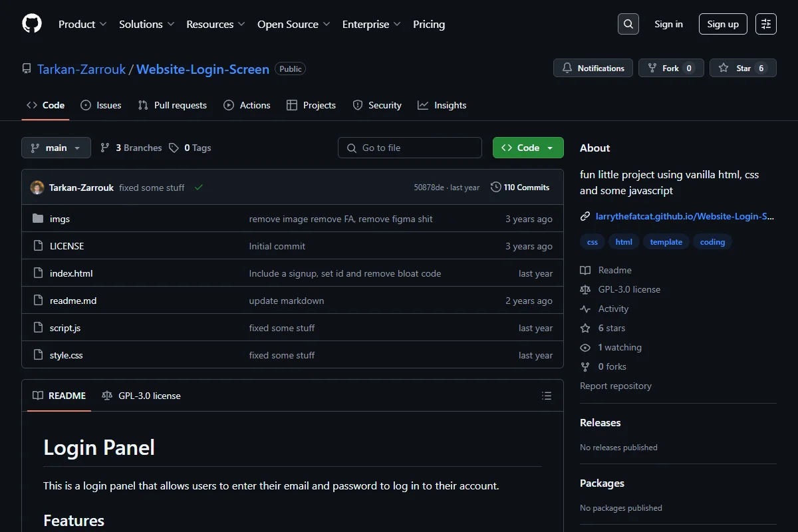Screen dimensions: 798x532
Task: Click the Go to file search field
Action: pyautogui.click(x=410, y=148)
